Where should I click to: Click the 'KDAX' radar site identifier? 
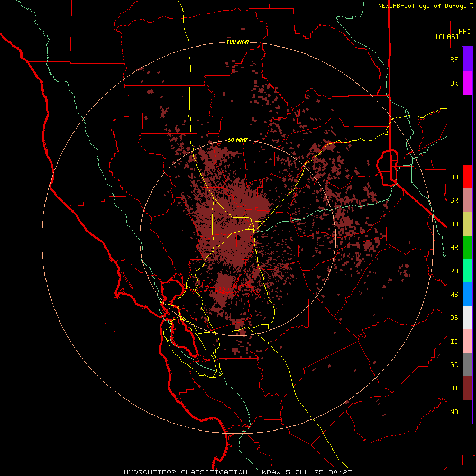(x=272, y=472)
